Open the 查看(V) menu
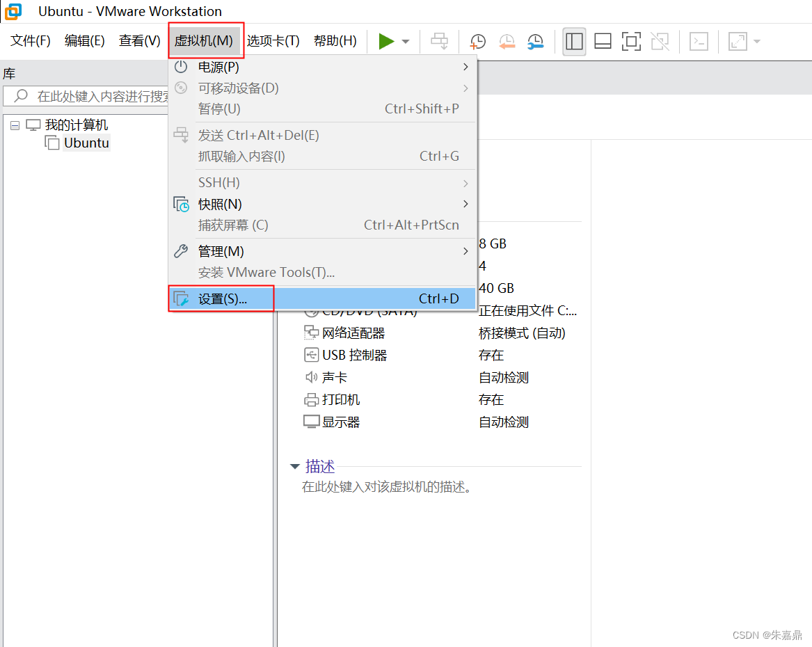812x647 pixels. (x=140, y=40)
